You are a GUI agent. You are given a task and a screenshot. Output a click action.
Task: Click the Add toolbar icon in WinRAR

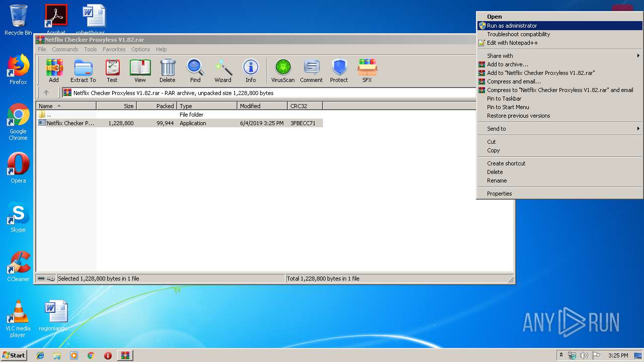coord(54,70)
